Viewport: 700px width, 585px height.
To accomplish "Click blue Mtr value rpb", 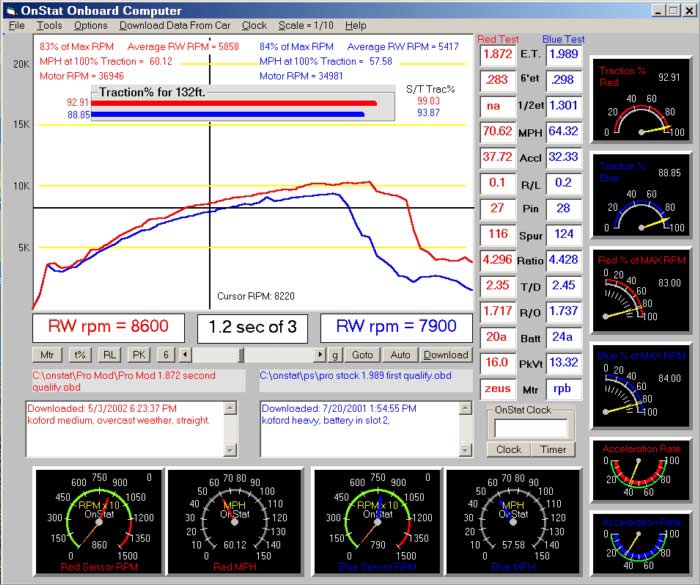I will coord(564,389).
